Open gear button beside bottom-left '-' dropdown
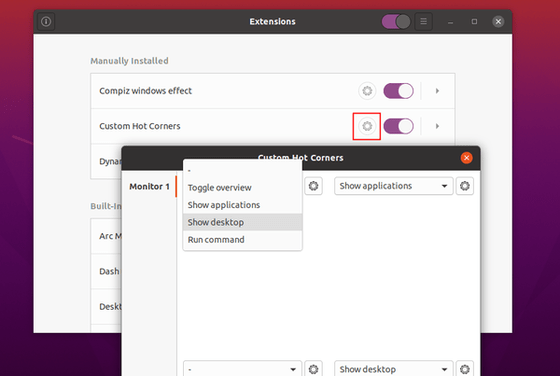The image size is (560, 376). [313, 369]
